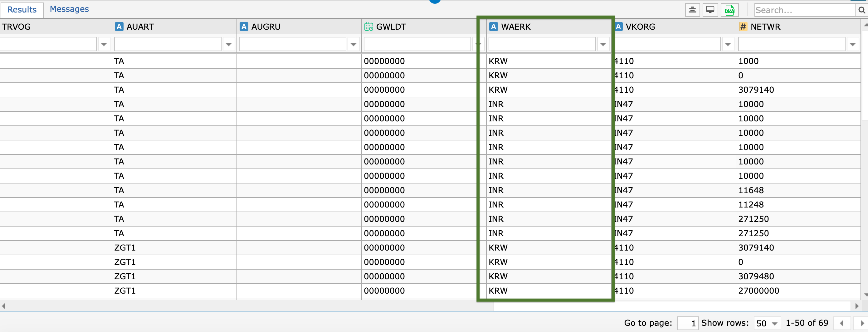868x332 pixels.
Task: Click the vertical scrollbar thumb
Action: click(865, 75)
